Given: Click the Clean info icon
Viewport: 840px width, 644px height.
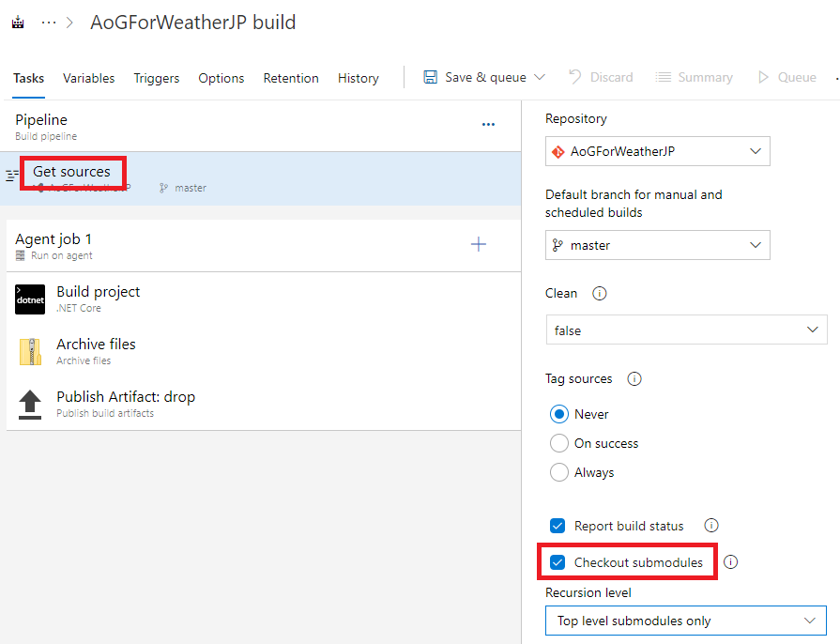Looking at the screenshot, I should coord(599,294).
